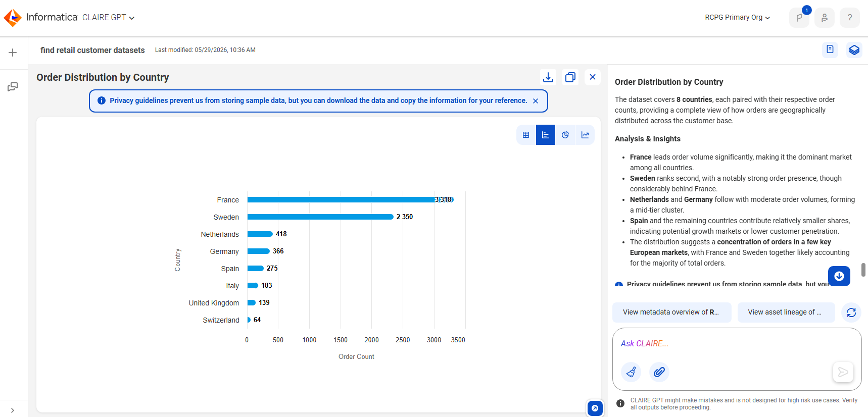
Task: Click the France bar in chart
Action: [350, 200]
